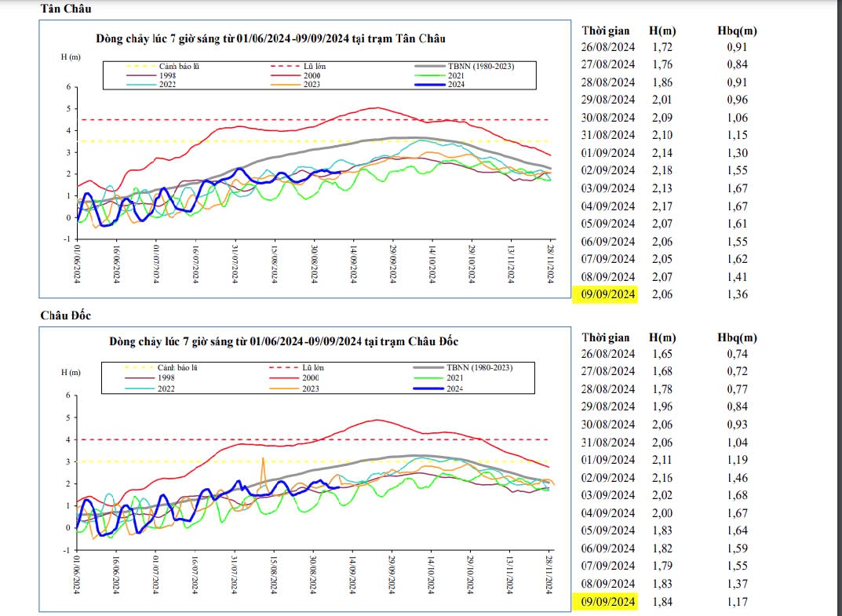Click the 2021 legend entry in Tân Châu chart
Image resolution: width=842 pixels, height=616 pixels.
point(454,75)
